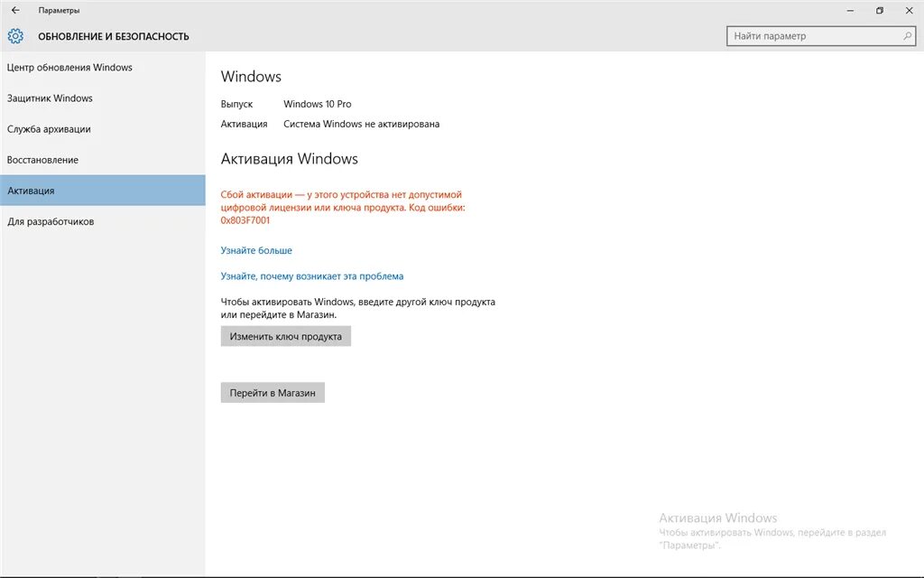
Task: Open "Узнайте, почему возникает эта проблема" link
Action: (x=312, y=276)
